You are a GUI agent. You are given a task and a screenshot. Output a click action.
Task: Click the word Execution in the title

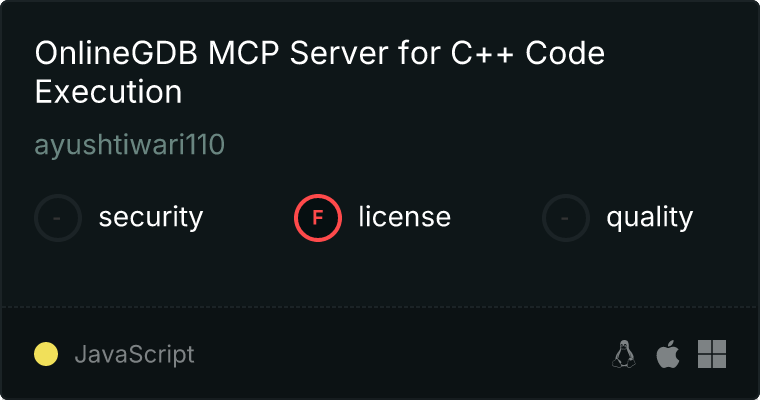pyautogui.click(x=109, y=92)
